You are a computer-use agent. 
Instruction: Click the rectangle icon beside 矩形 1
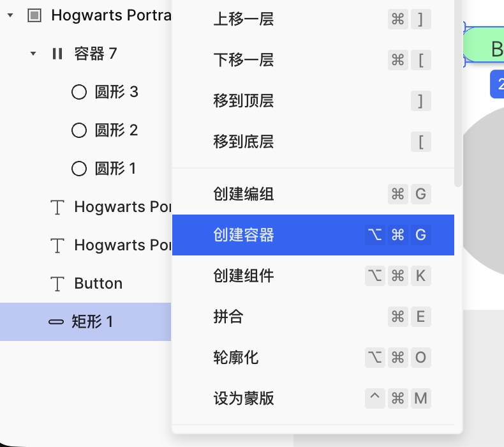click(56, 322)
